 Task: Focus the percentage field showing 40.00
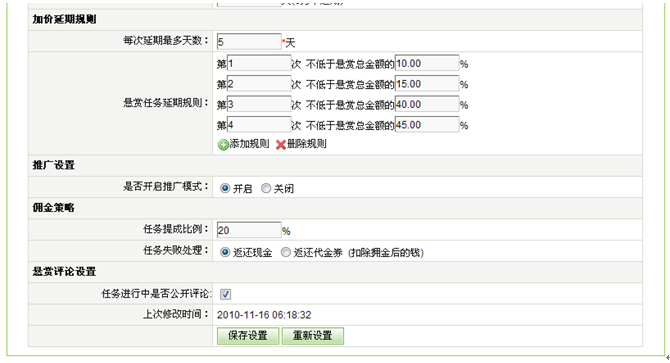(x=427, y=105)
